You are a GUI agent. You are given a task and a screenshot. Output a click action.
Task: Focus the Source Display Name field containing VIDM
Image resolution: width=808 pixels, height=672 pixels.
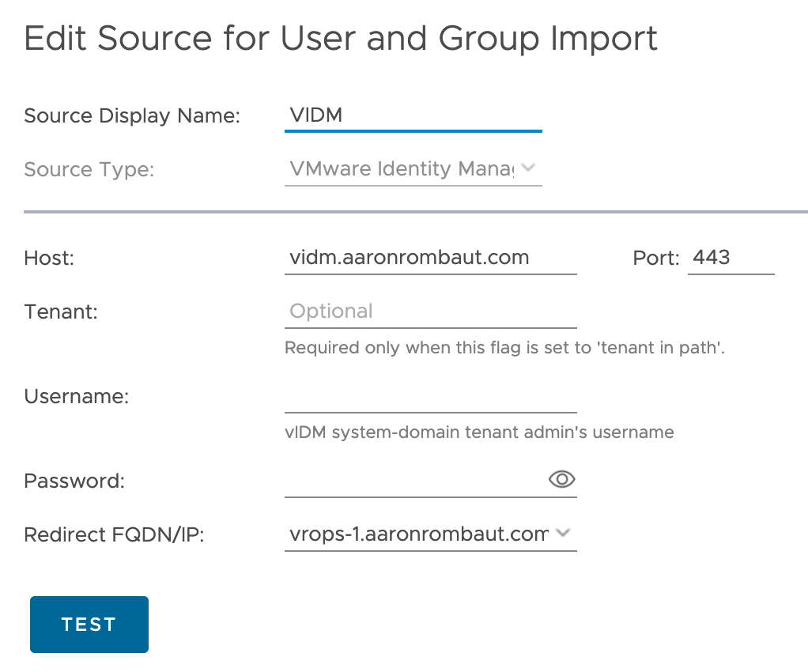click(x=412, y=115)
